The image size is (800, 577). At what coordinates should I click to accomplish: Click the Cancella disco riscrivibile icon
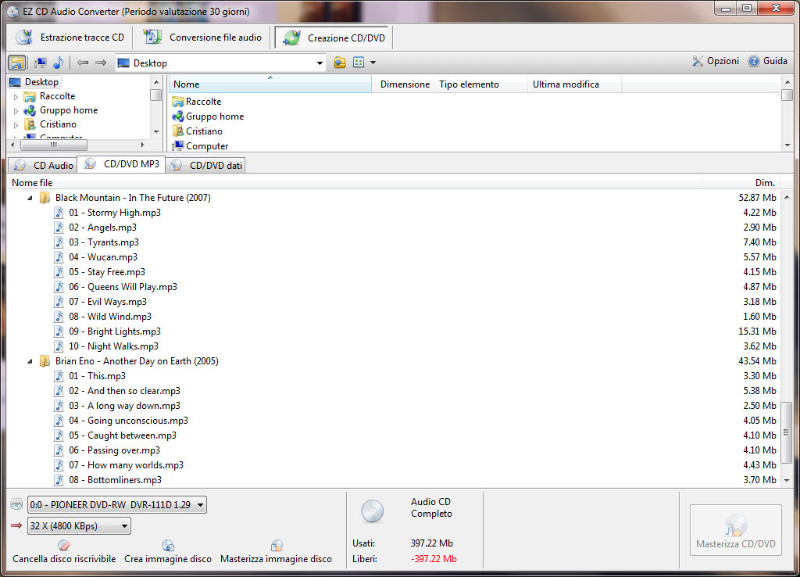pos(64,545)
